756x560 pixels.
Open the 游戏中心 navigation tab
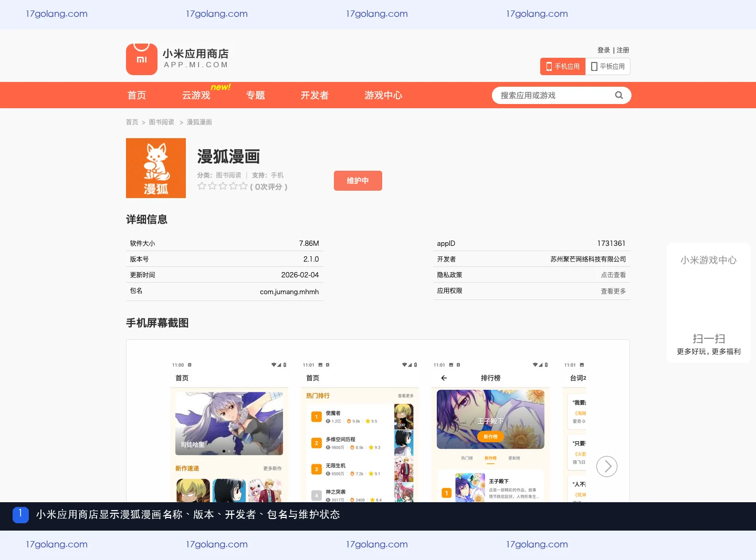(x=383, y=95)
